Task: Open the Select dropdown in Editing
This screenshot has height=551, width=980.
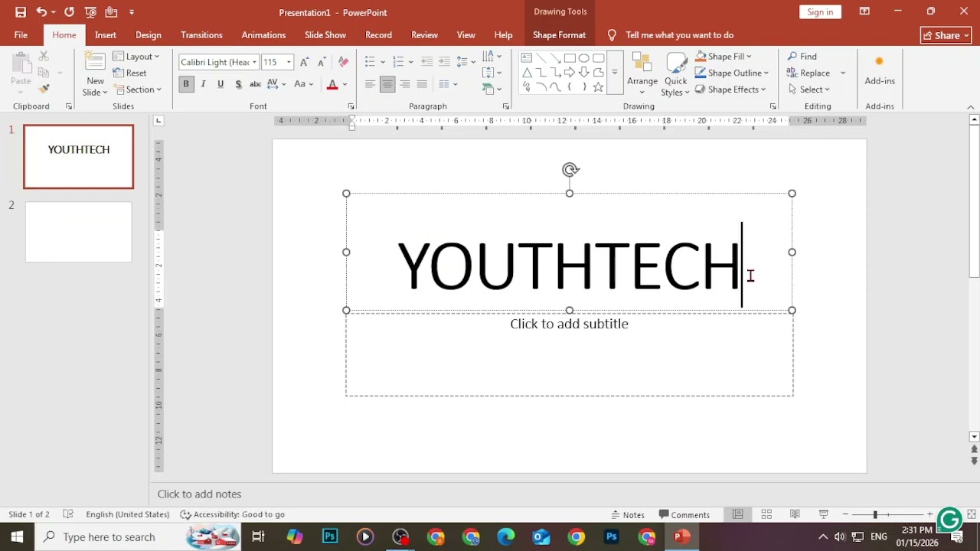Action: click(808, 90)
